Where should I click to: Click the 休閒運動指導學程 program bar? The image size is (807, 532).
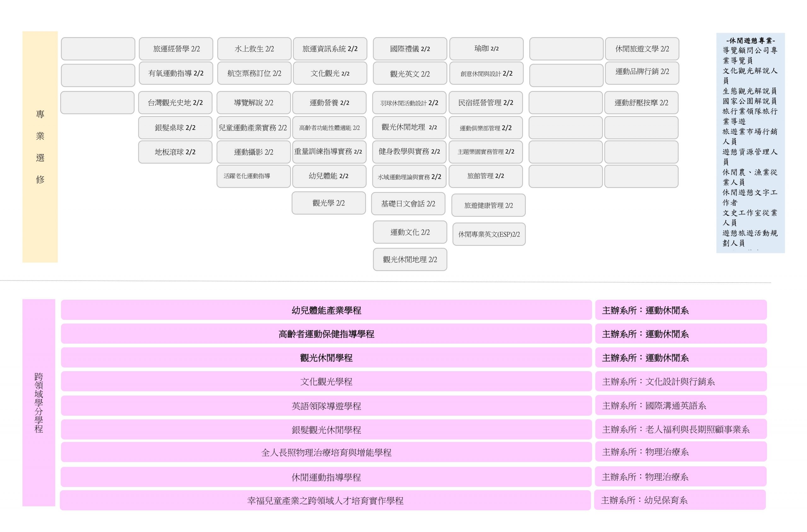pyautogui.click(x=326, y=477)
